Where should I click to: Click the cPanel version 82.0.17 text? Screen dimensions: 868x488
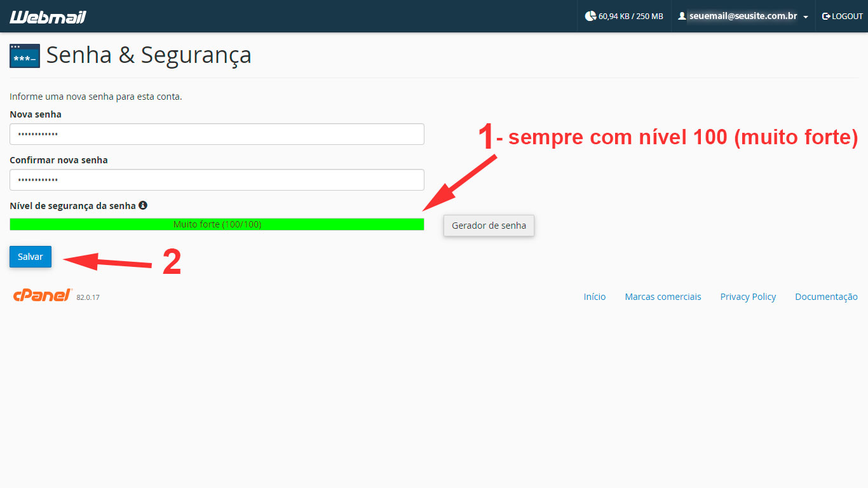pyautogui.click(x=88, y=297)
